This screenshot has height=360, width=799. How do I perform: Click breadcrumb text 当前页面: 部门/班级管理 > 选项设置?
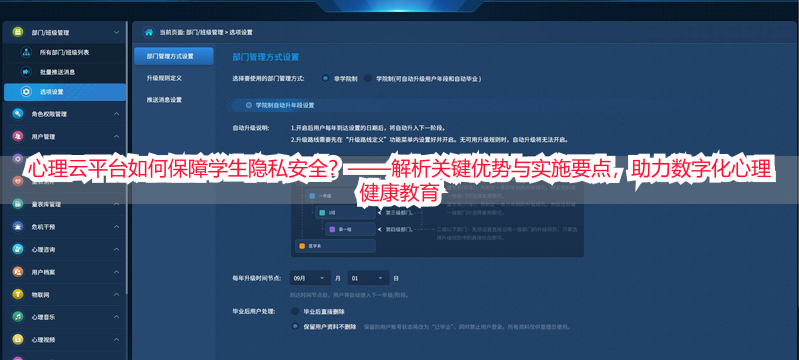(x=206, y=32)
